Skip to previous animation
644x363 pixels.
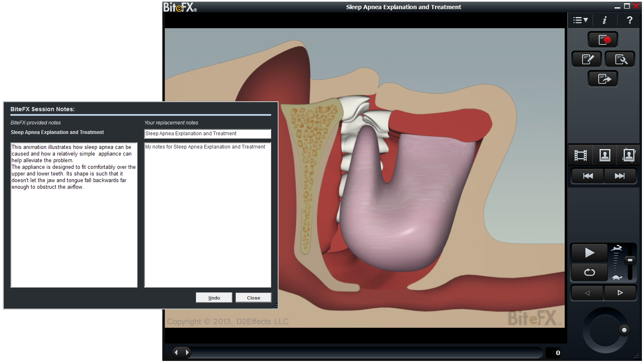pyautogui.click(x=588, y=176)
